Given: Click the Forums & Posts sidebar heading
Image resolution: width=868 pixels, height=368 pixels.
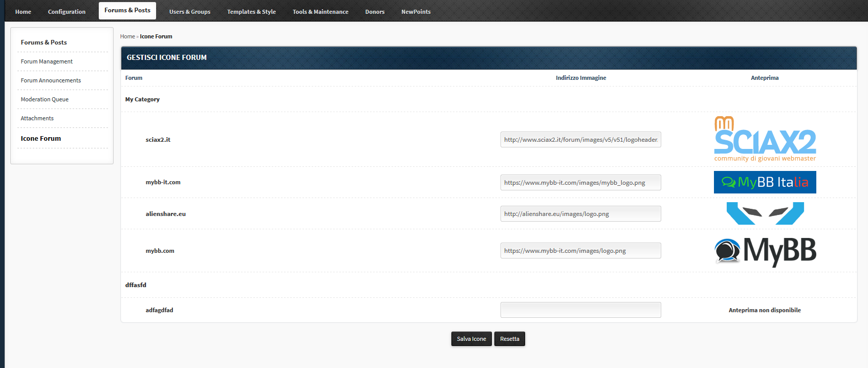Looking at the screenshot, I should 44,42.
